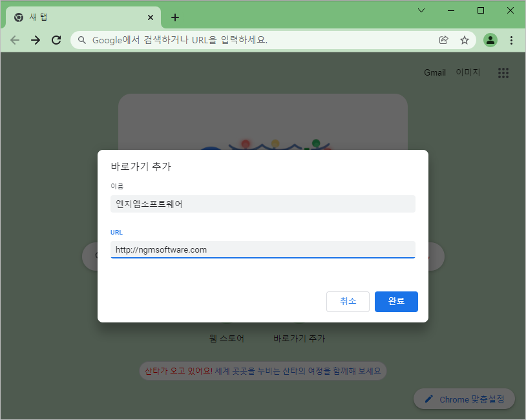526x420 pixels.
Task: Minimize the Chrome window
Action: 451,10
